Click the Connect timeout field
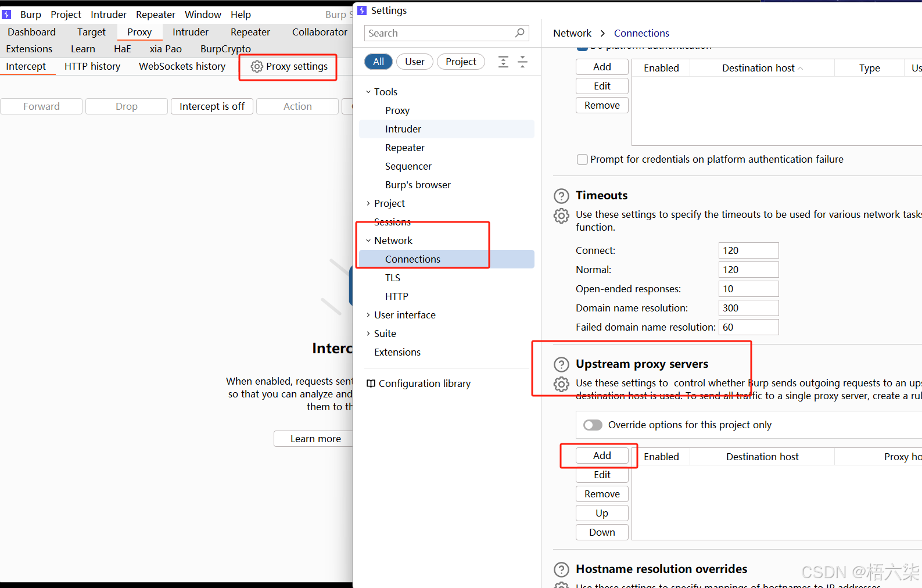Image resolution: width=922 pixels, height=588 pixels. 748,250
